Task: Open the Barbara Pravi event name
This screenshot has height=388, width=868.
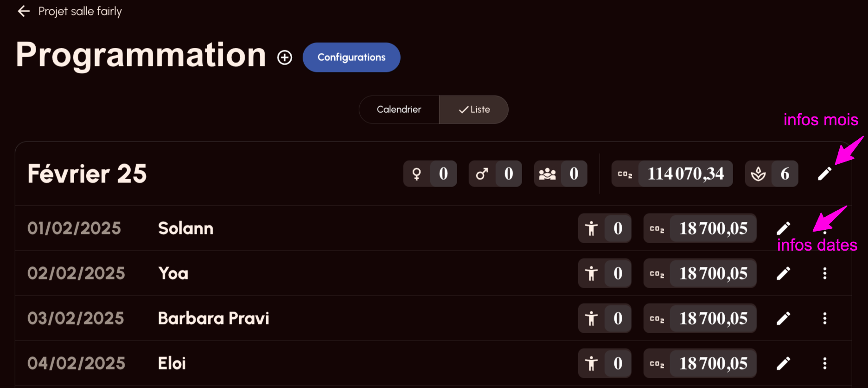Action: [213, 318]
